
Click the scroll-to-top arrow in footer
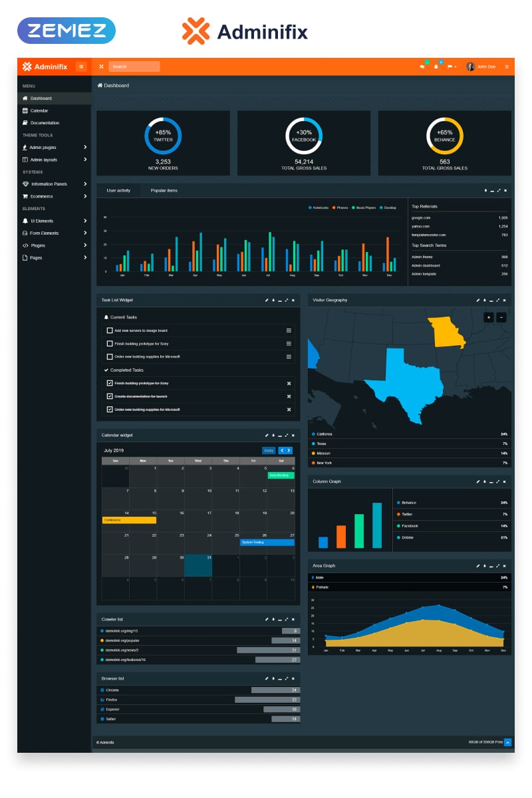[x=507, y=742]
